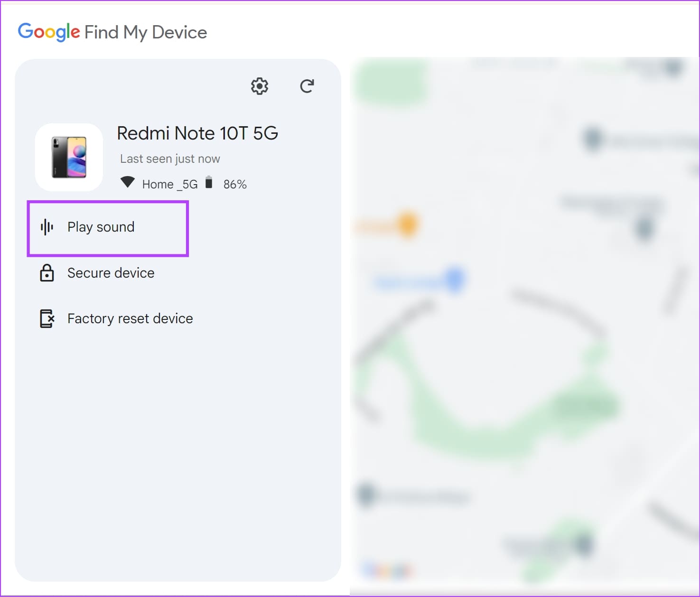Click the Find My Device title
Viewport: 700px width, 597px height.
(x=146, y=32)
